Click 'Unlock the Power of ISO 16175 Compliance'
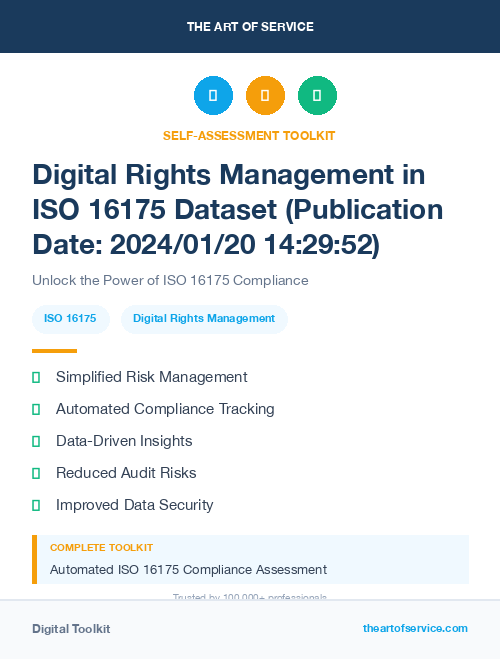This screenshot has height=659, width=500. [x=170, y=280]
